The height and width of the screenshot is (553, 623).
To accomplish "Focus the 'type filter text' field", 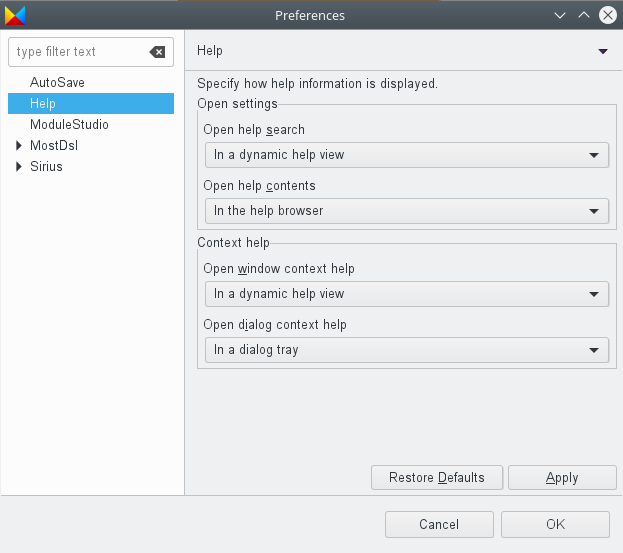I will point(79,52).
